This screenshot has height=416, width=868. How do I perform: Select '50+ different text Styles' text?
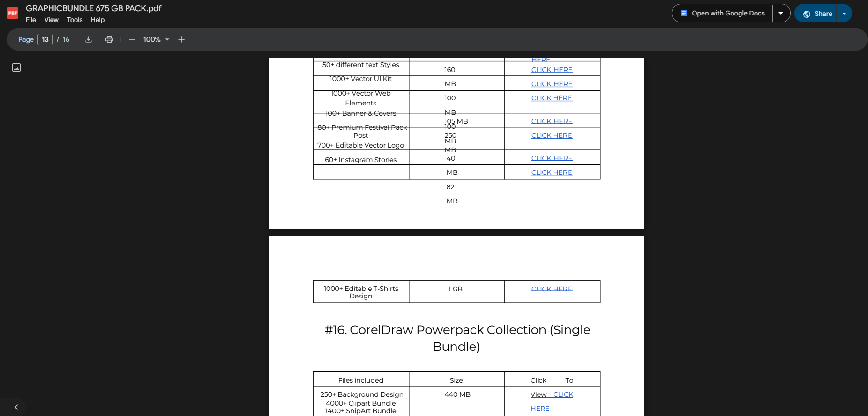361,65
